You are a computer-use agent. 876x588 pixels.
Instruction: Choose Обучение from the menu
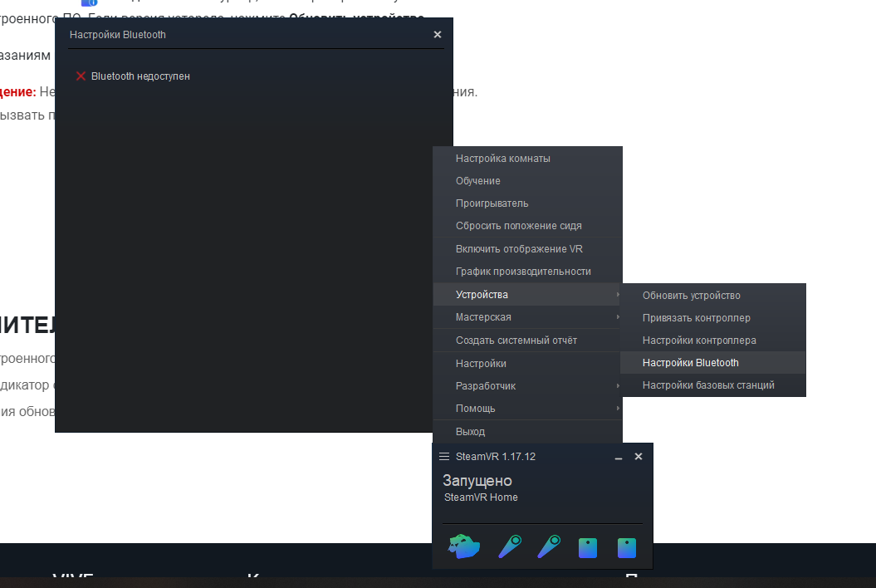coord(527,181)
